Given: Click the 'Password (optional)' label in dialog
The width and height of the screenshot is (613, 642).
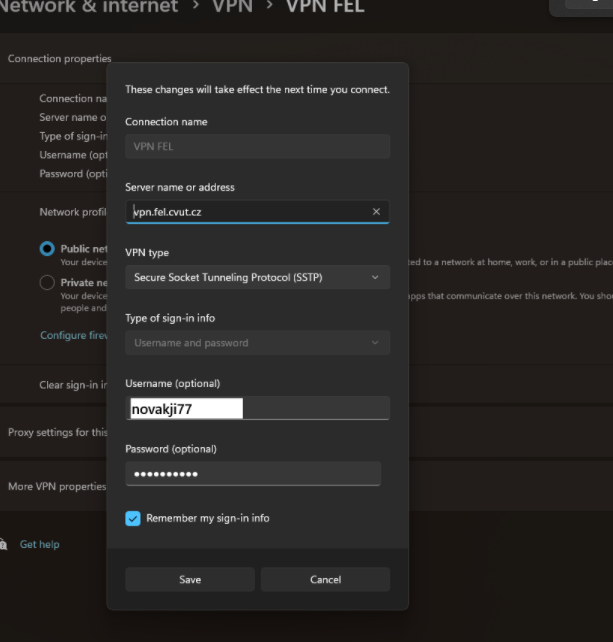Looking at the screenshot, I should click(x=171, y=449).
